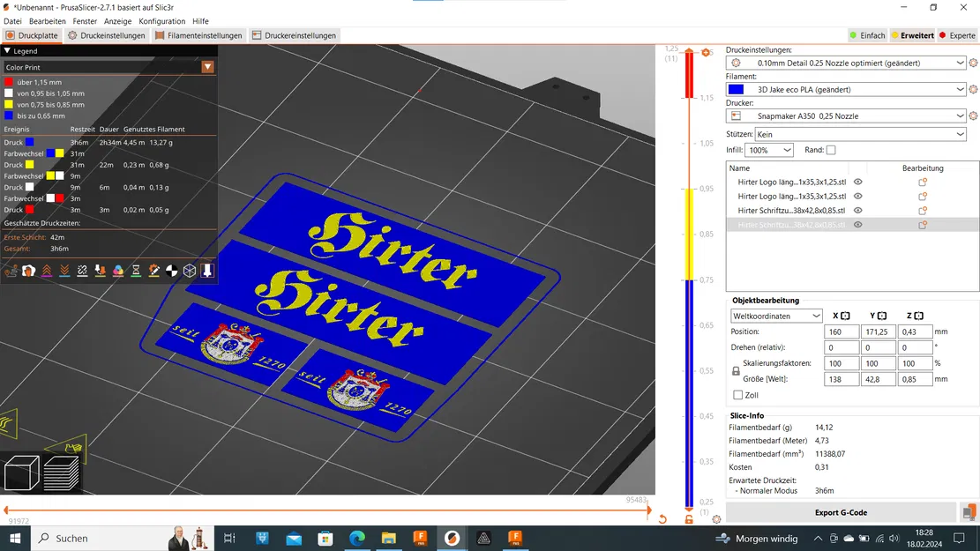This screenshot has width=980, height=551.
Task: Toggle travel moves visibility icon
Action: (11, 271)
